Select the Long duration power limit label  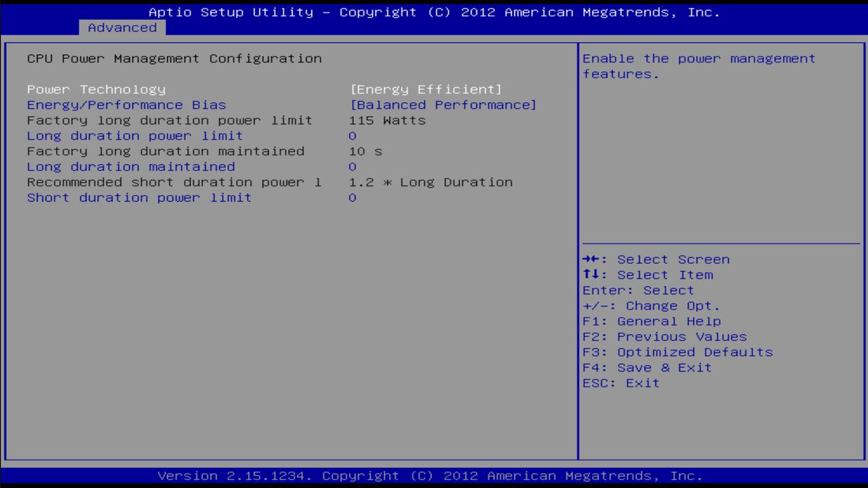tap(135, 136)
